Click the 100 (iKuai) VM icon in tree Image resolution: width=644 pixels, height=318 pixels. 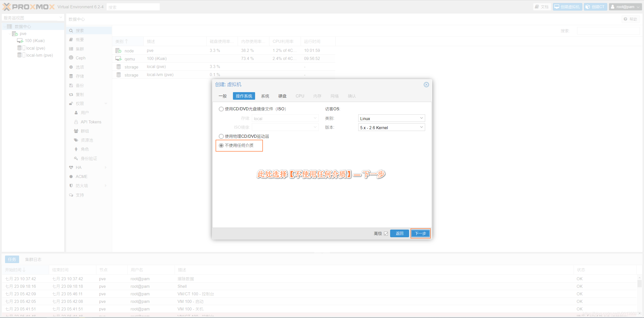20,41
